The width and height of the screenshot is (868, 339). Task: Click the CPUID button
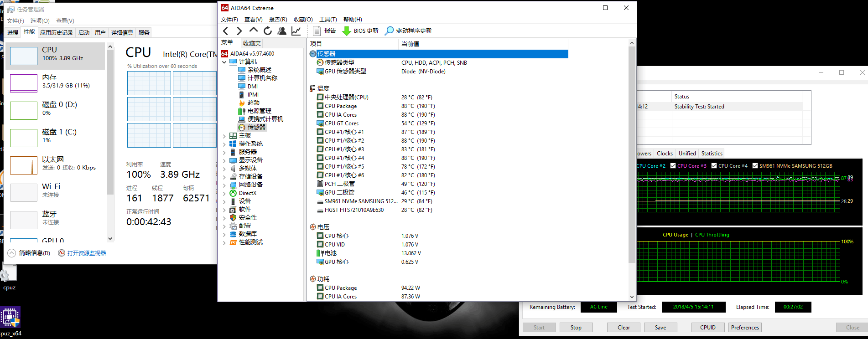(707, 327)
